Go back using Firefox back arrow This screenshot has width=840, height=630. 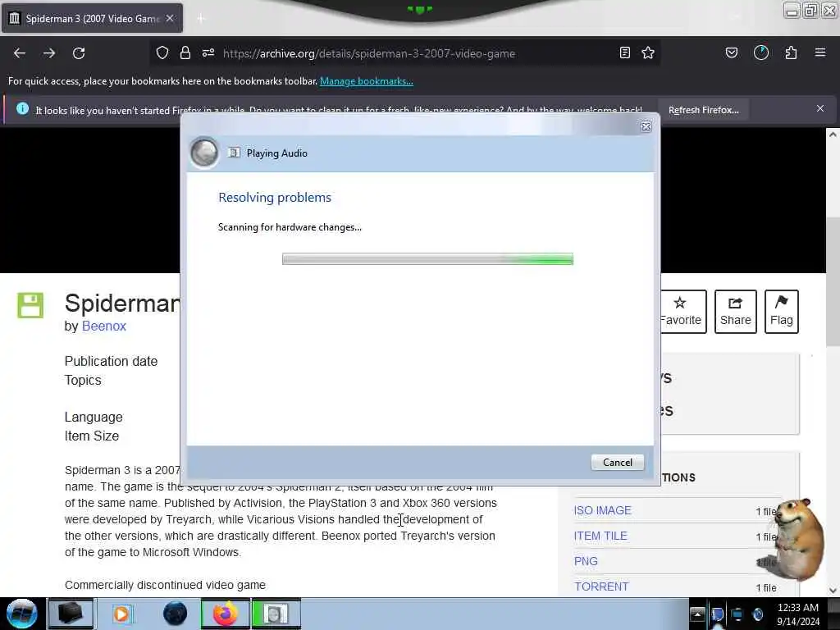point(20,53)
